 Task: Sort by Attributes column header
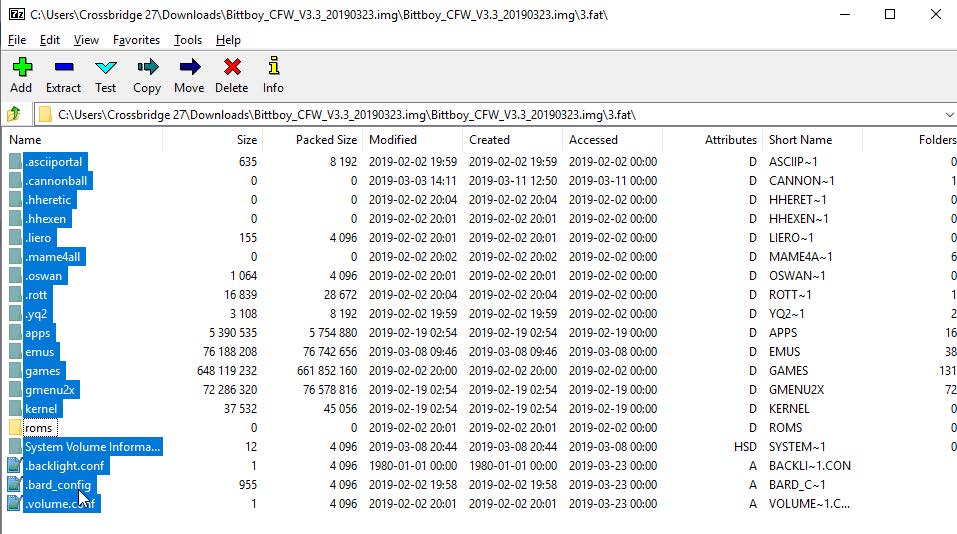[713, 140]
